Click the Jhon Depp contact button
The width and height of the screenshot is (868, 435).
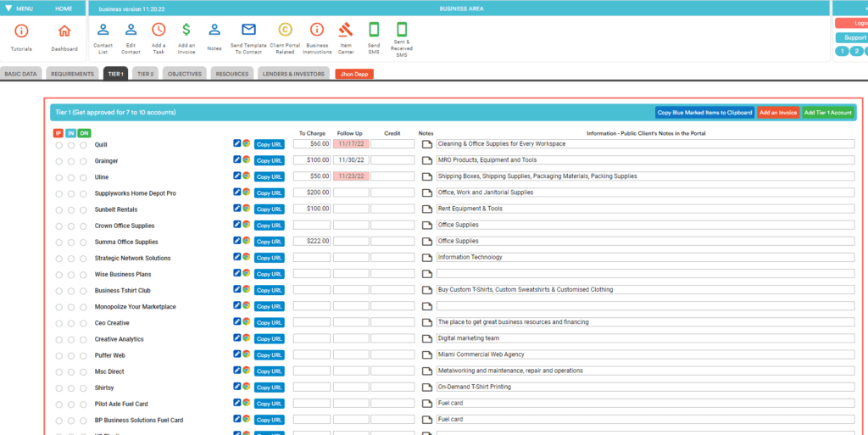pos(354,74)
